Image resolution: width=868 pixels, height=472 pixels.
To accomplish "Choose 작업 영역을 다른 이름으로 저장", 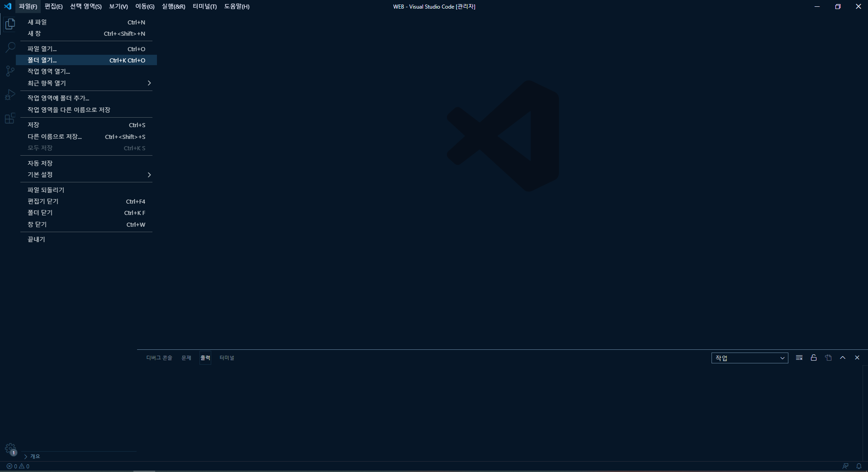I will [86, 110].
